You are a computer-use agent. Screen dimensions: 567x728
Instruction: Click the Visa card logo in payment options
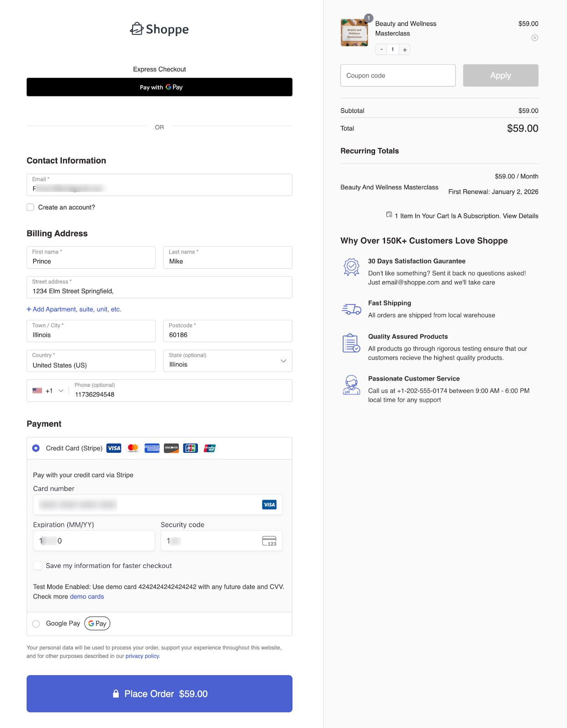click(x=114, y=448)
